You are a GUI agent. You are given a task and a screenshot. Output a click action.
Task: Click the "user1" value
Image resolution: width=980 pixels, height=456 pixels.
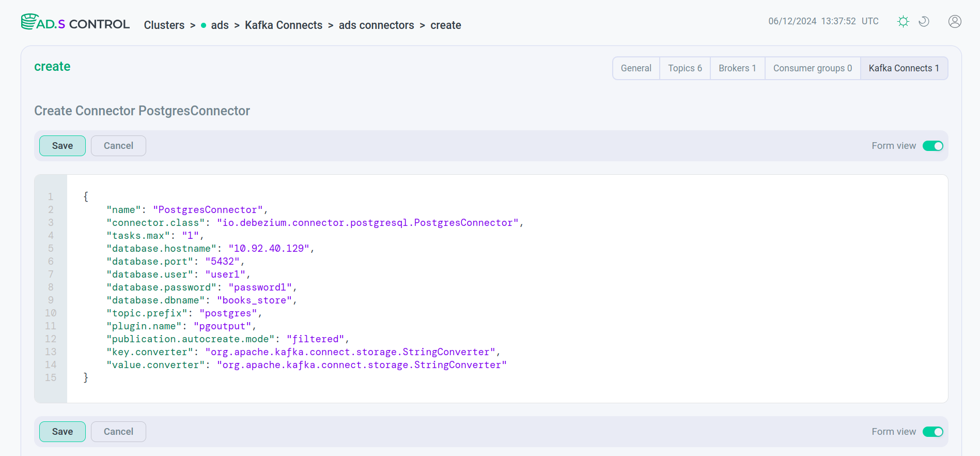tap(225, 275)
